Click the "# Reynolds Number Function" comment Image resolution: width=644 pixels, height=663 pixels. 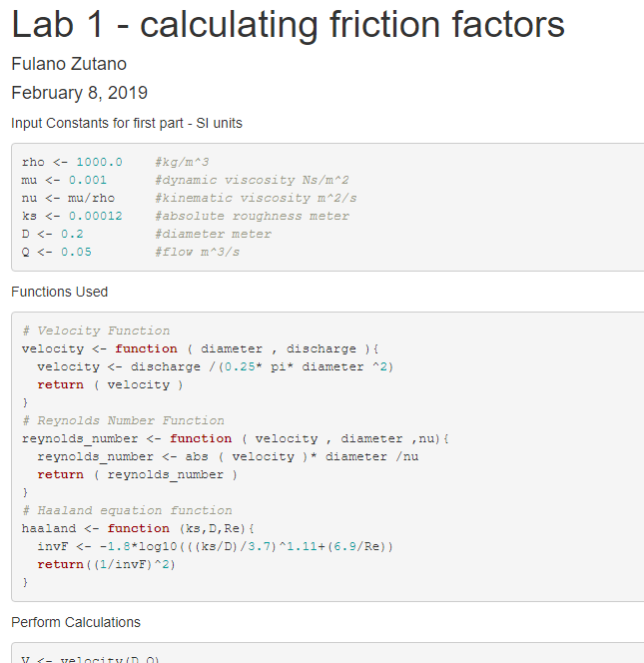pos(123,420)
